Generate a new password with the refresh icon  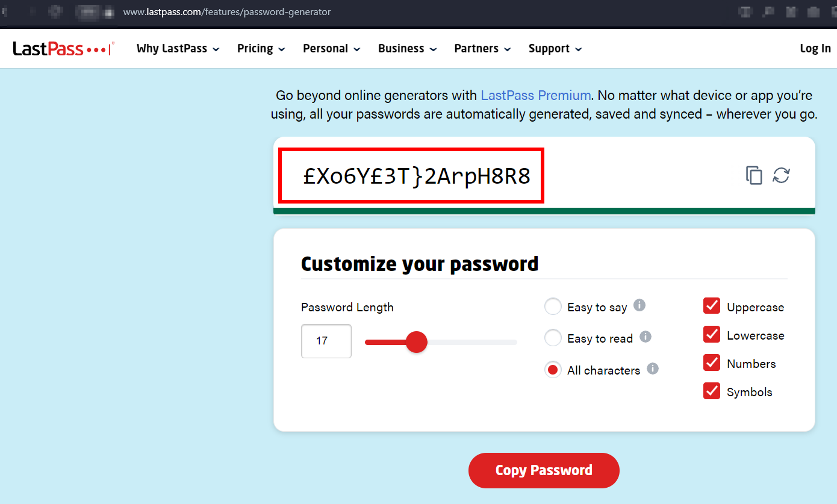click(781, 175)
